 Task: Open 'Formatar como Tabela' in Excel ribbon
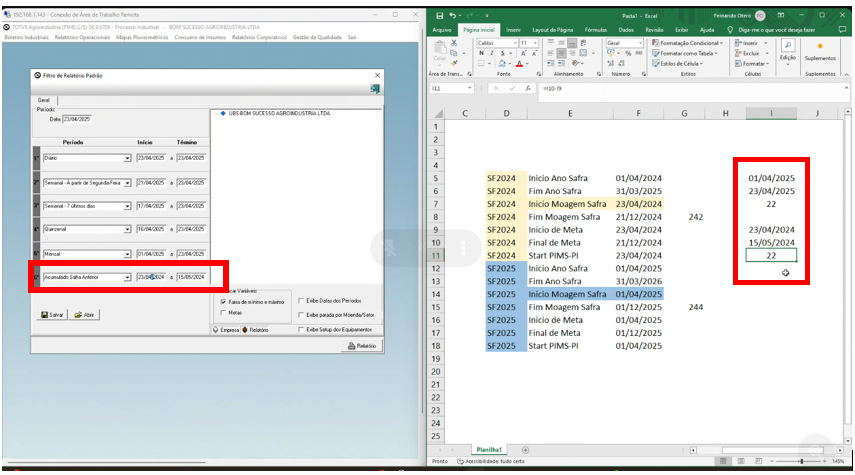click(x=685, y=53)
